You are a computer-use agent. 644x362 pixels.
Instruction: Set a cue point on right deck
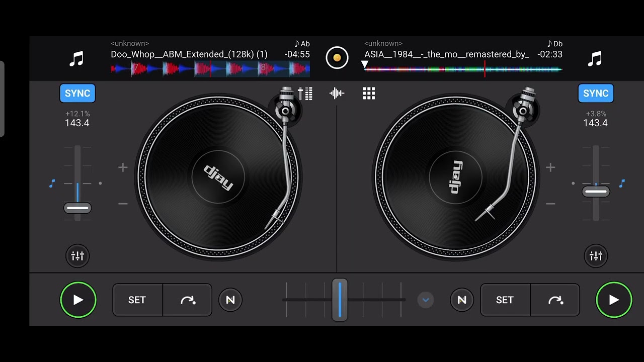pyautogui.click(x=505, y=300)
